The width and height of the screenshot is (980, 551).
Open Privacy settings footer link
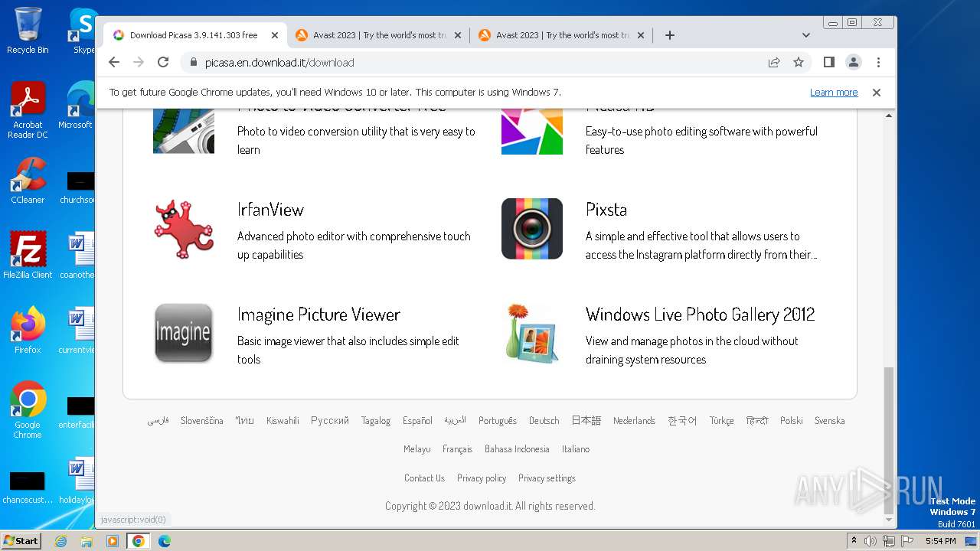click(547, 478)
